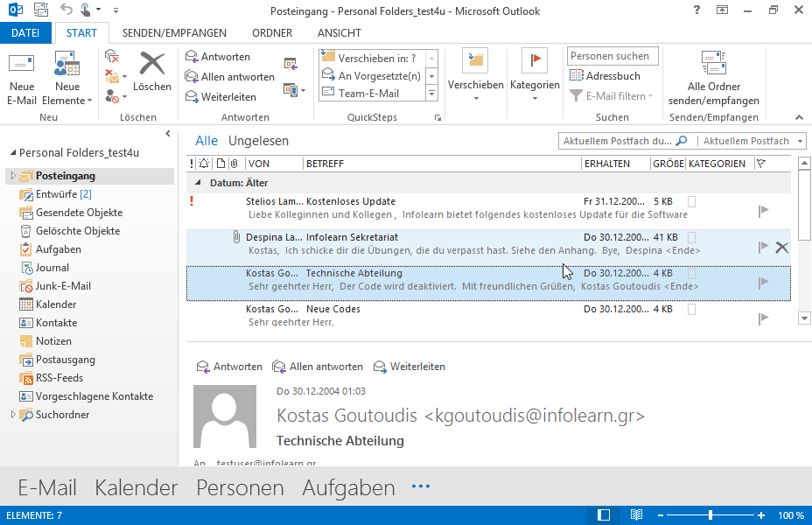Reply using ribbon Antworten button
The width and height of the screenshot is (812, 525).
(x=218, y=57)
